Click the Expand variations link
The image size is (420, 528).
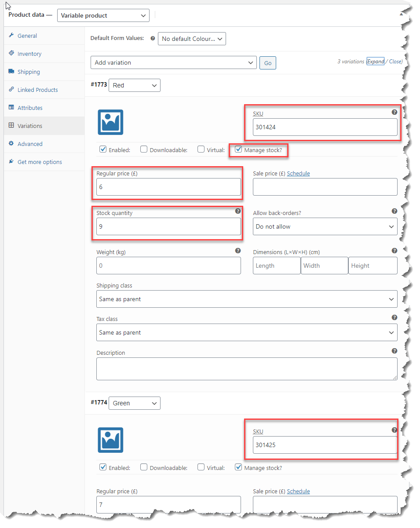click(376, 62)
